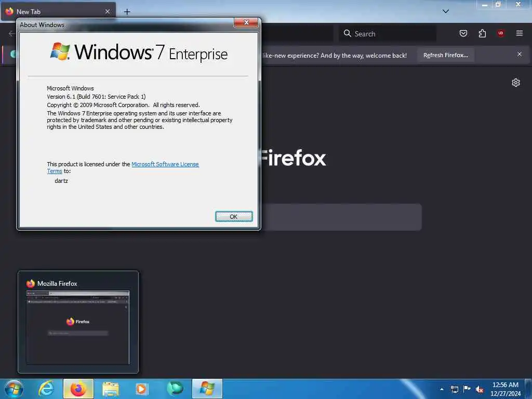Dismiss the Refresh Firefox notification bar

pyautogui.click(x=520, y=54)
